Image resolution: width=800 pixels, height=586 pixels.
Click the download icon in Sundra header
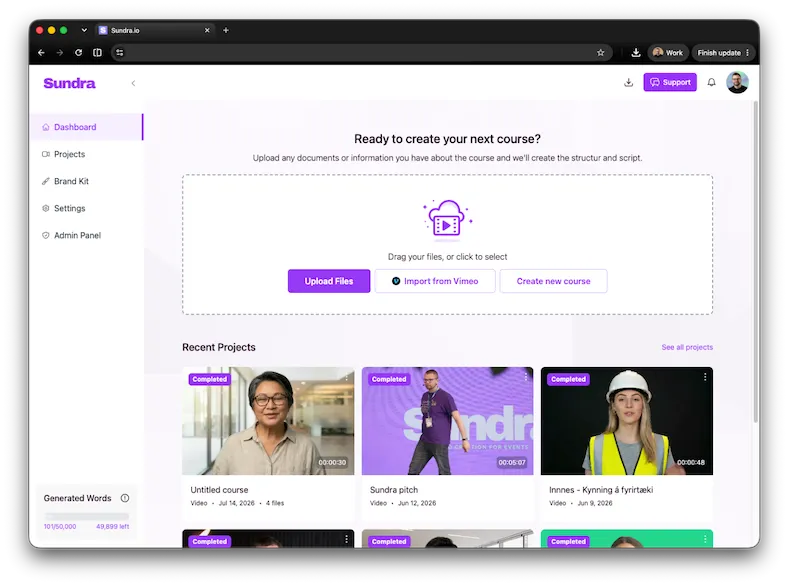coord(628,82)
